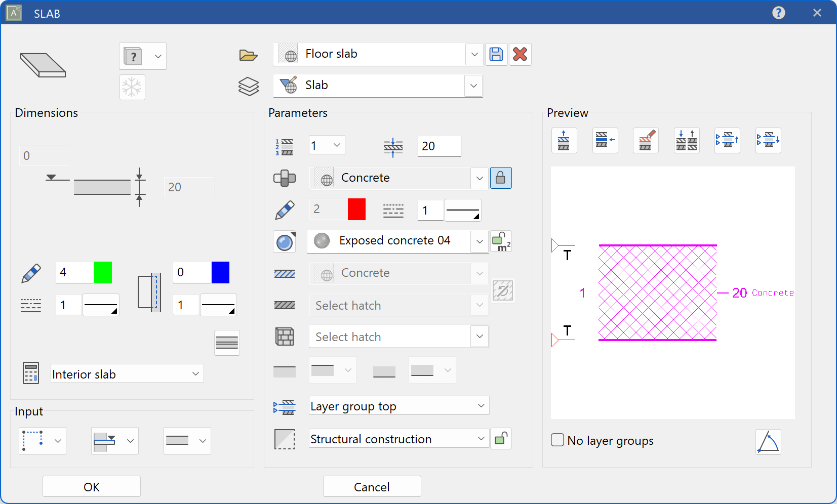Open the angle measurement tool below the preview
The height and width of the screenshot is (504, 837).
(x=768, y=442)
